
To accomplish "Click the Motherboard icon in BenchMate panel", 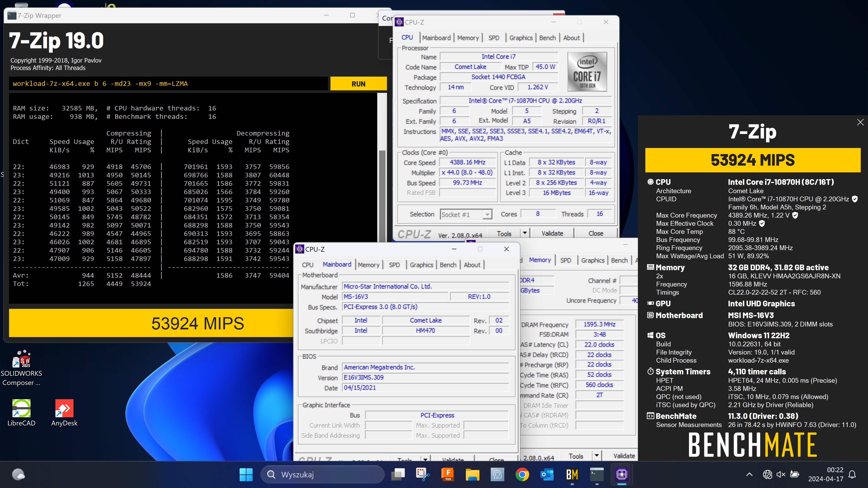I will click(x=650, y=315).
